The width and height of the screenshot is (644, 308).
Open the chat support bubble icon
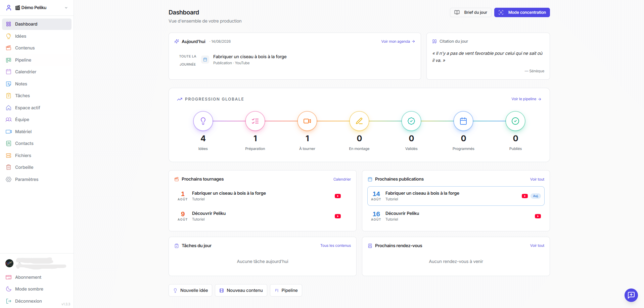pyautogui.click(x=631, y=295)
